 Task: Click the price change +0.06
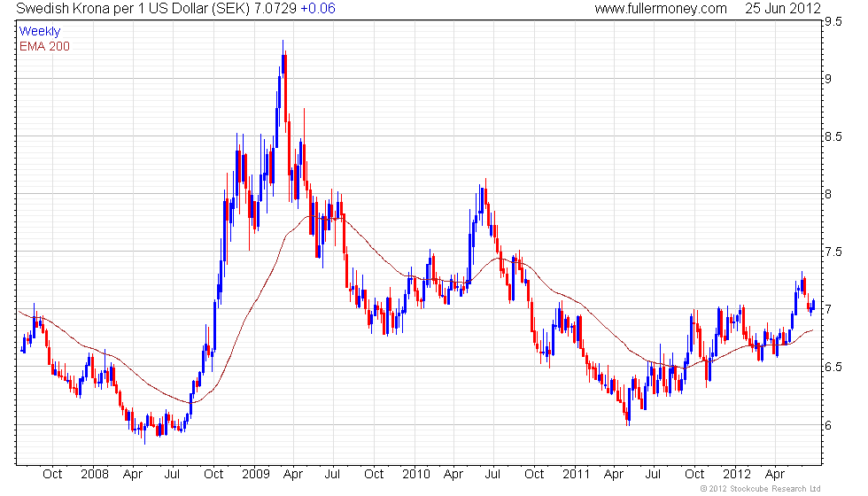click(318, 8)
